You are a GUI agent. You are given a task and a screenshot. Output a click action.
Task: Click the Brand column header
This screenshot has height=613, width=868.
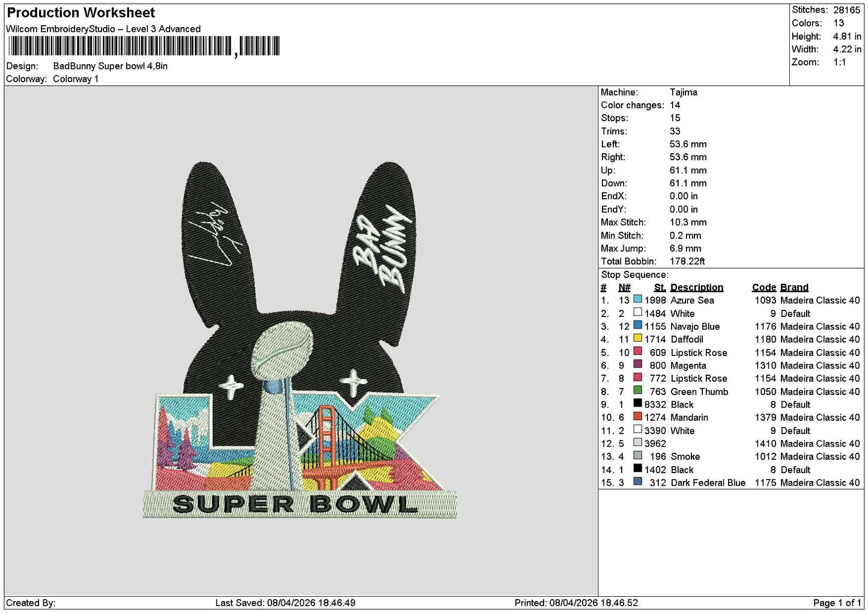[794, 288]
